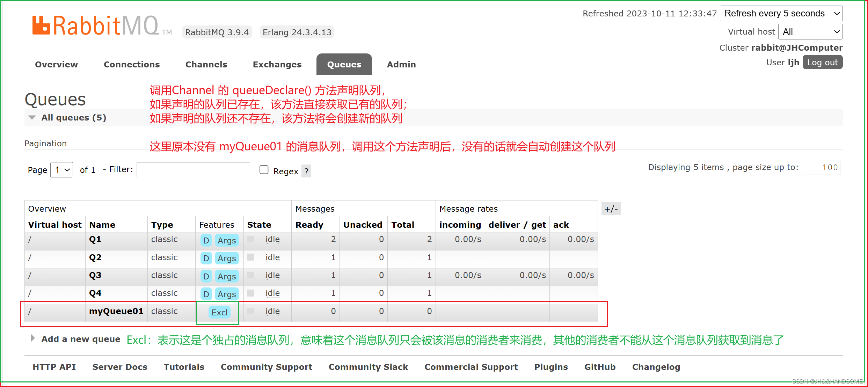Open the Regex help question mark
Viewport: 868px width, 387px height.
[306, 171]
